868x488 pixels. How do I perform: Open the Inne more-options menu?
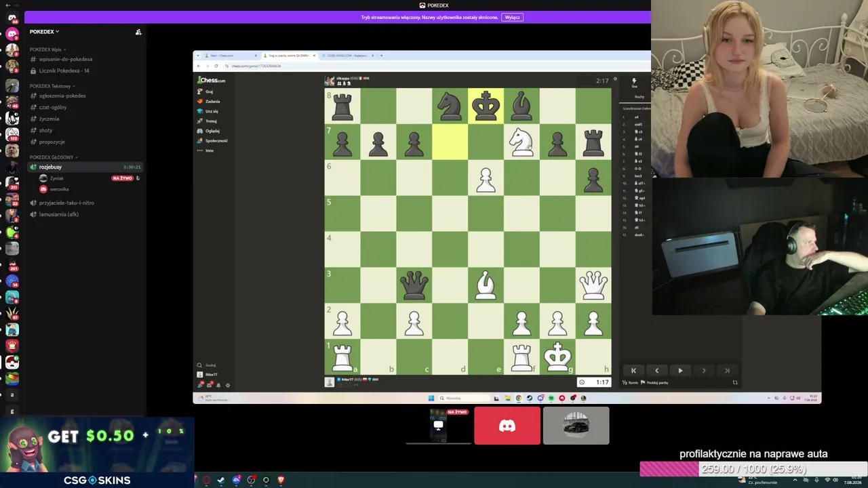pos(205,150)
